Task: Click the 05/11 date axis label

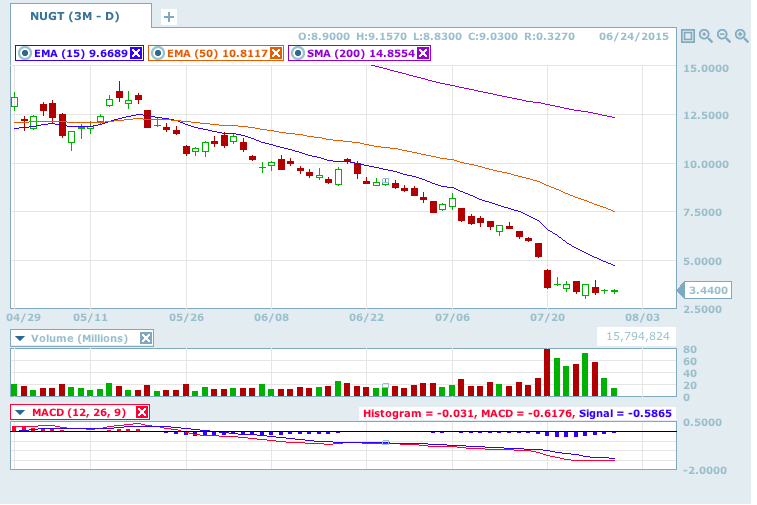Action: click(x=90, y=317)
